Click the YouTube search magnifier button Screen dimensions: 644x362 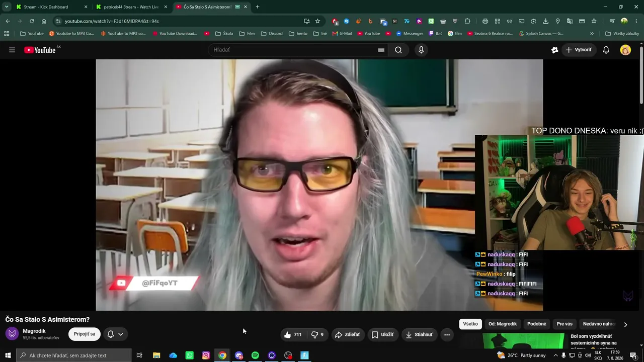398,50
